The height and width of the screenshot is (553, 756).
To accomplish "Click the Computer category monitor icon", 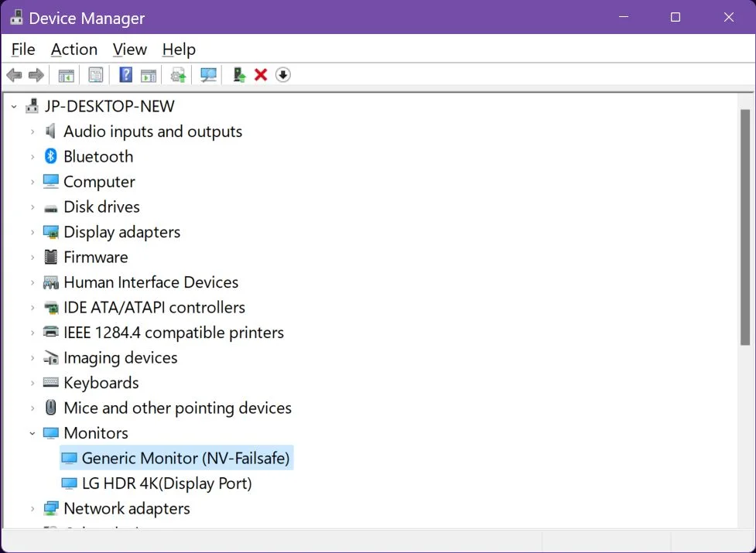I will pos(50,181).
